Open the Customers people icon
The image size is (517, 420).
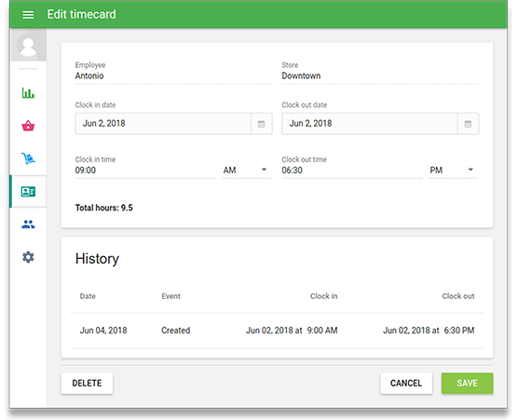(x=28, y=224)
